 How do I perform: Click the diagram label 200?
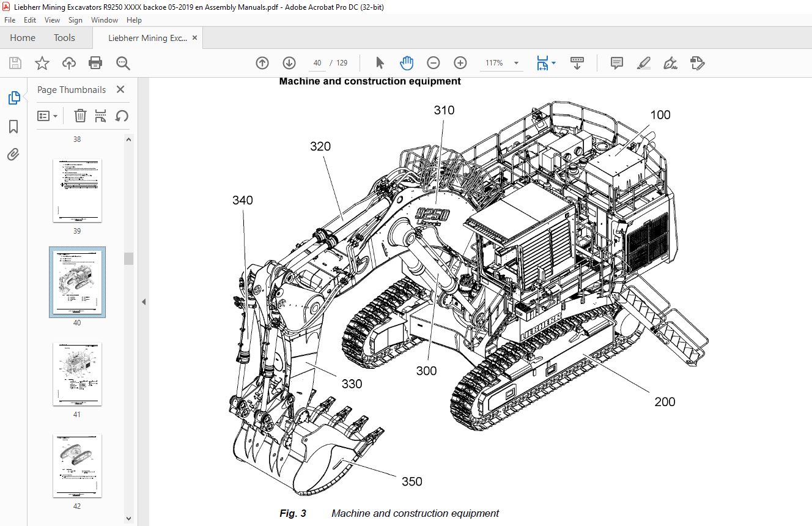coord(665,402)
